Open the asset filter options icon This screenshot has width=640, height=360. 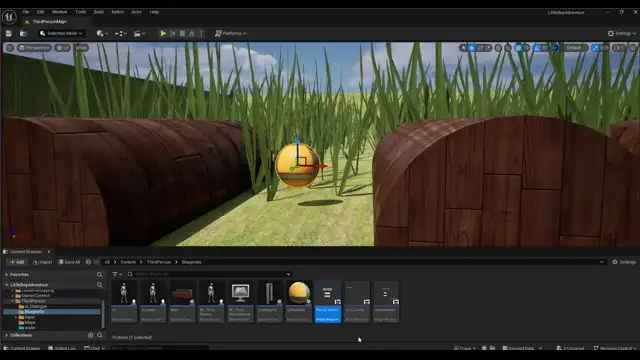(117, 274)
